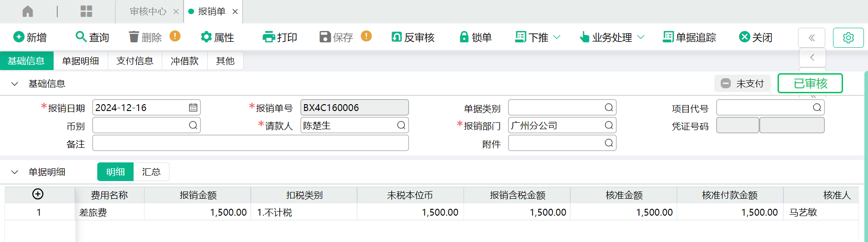Open the 审核中心 tab

click(148, 11)
